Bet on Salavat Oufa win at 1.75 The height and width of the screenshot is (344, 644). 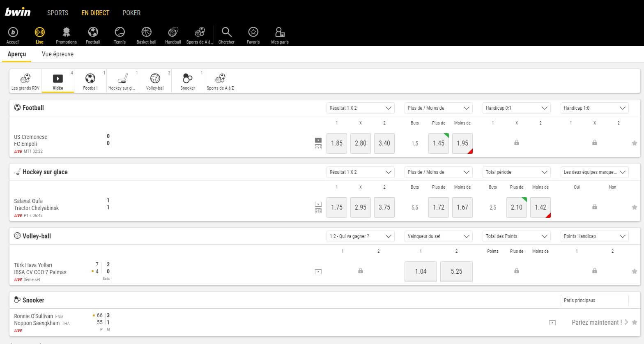(x=337, y=208)
